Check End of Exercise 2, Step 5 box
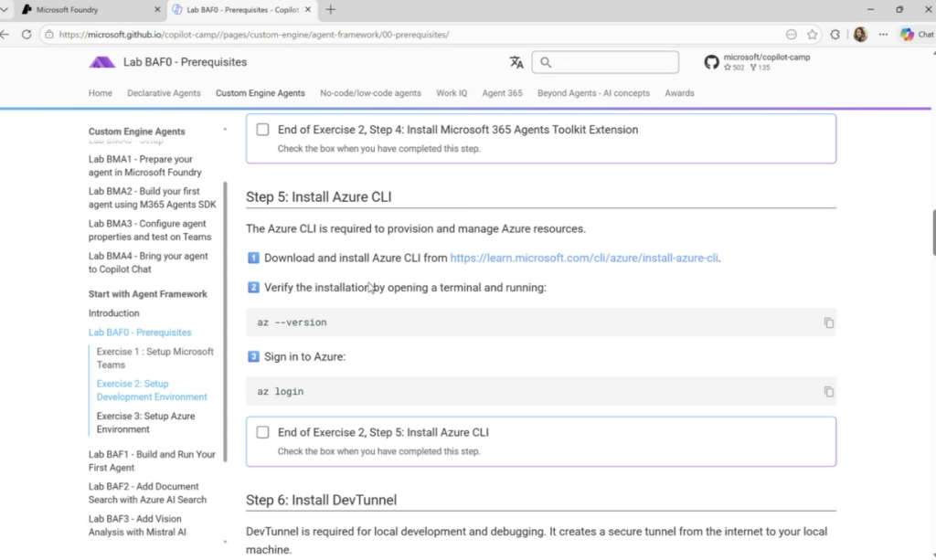Viewport: 936px width, 560px height. pyautogui.click(x=263, y=432)
